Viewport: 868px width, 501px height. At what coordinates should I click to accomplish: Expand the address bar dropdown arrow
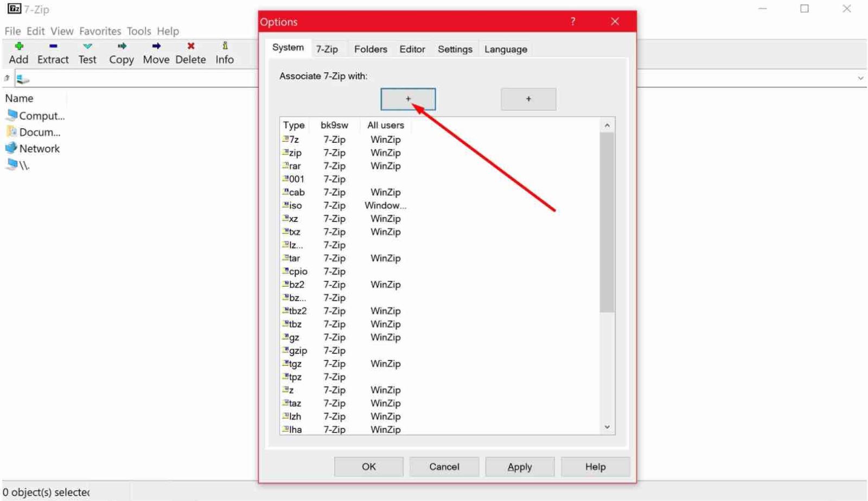coord(860,78)
